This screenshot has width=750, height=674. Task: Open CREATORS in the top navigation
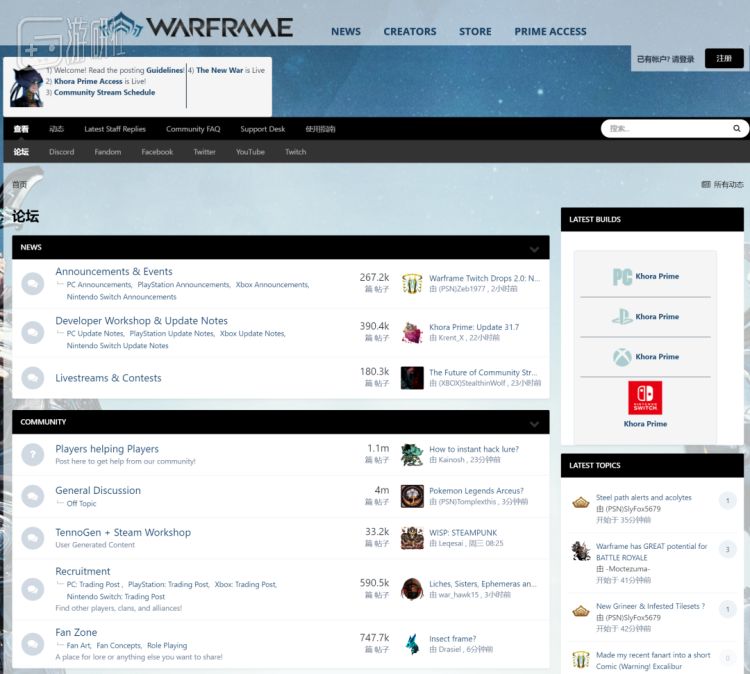(x=410, y=32)
